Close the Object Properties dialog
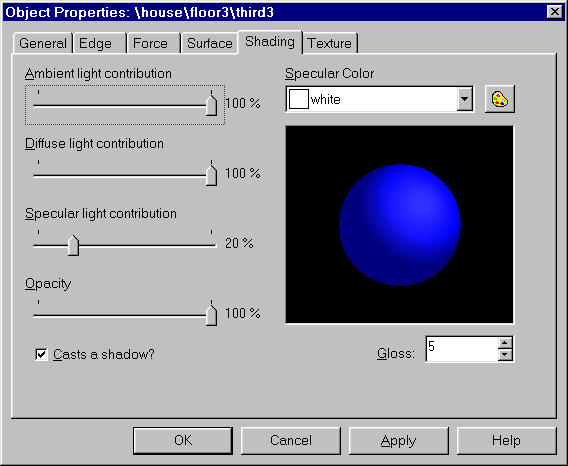568x466 pixels. (555, 12)
